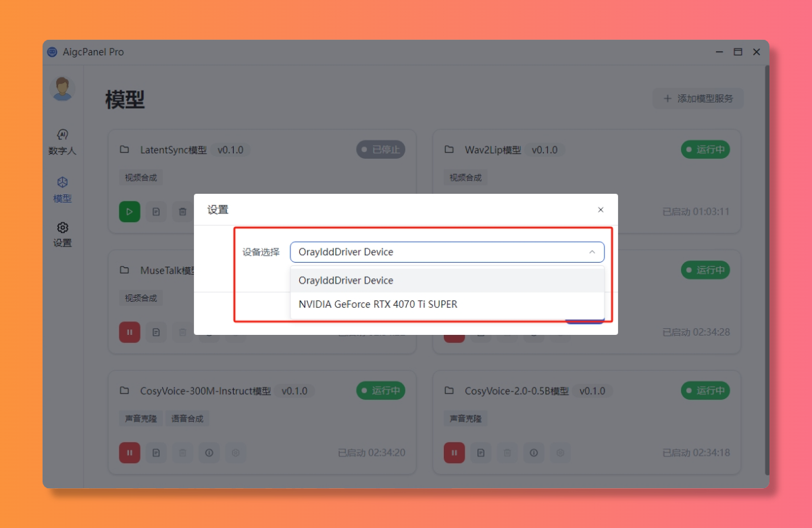This screenshot has width=812, height=528.
Task: Click the 添加模型服务 button
Action: point(698,99)
